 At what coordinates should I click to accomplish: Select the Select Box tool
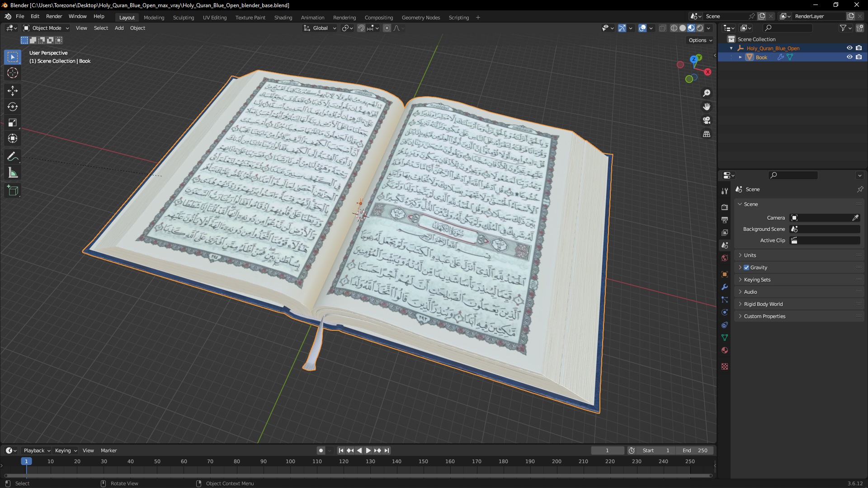tap(13, 57)
